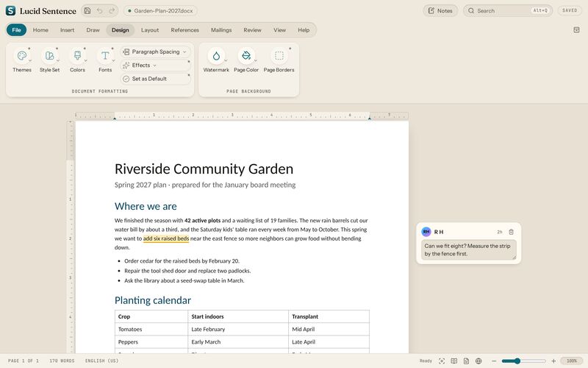Click the 'Planting calendar' heading
The width and height of the screenshot is (588, 368).
pos(153,300)
